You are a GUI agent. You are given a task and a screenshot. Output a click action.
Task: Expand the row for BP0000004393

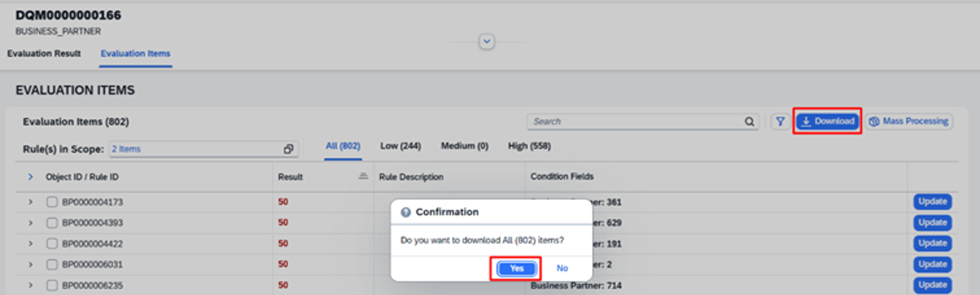pyautogui.click(x=30, y=223)
